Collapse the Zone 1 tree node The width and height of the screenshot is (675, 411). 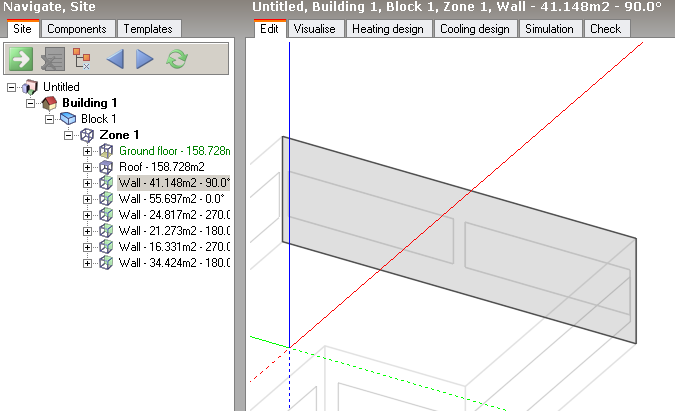point(69,135)
